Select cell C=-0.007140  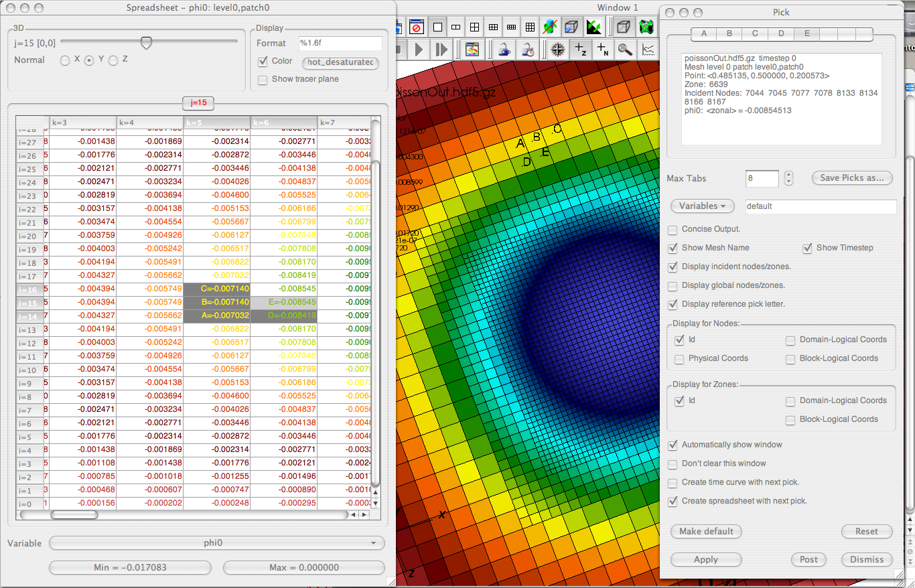click(x=217, y=289)
